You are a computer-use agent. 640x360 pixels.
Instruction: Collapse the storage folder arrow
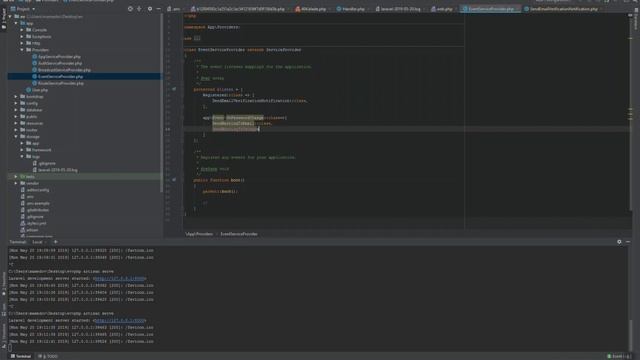tap(16, 137)
